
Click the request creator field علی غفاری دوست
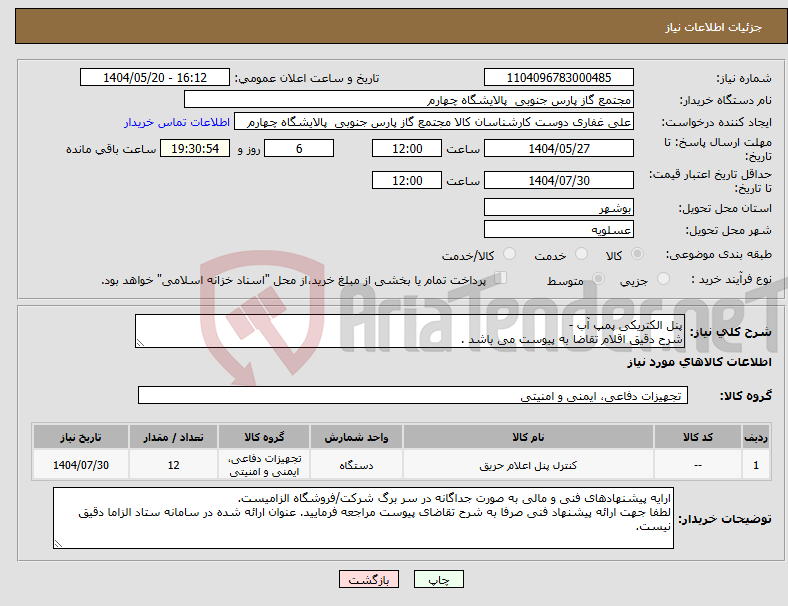[x=434, y=122]
